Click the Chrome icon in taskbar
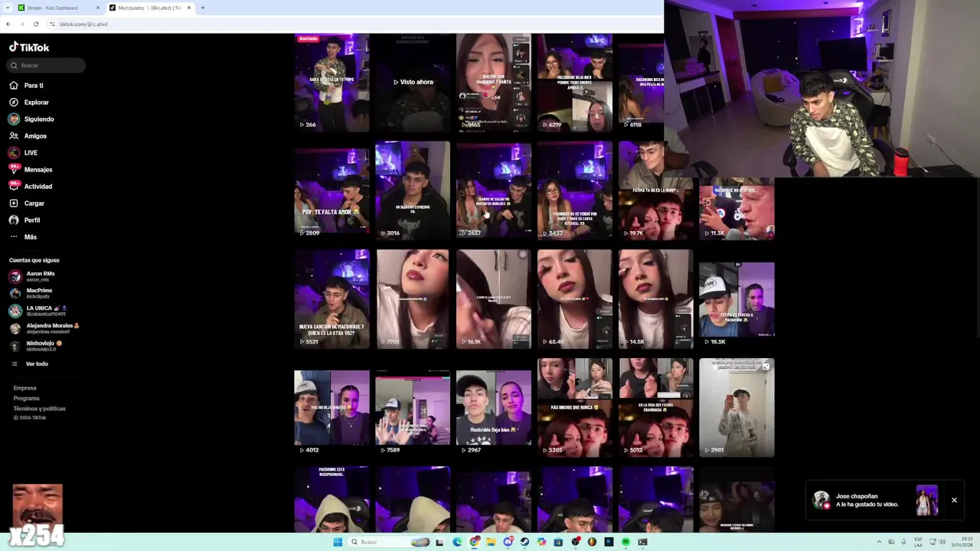980x551 pixels. tap(475, 542)
